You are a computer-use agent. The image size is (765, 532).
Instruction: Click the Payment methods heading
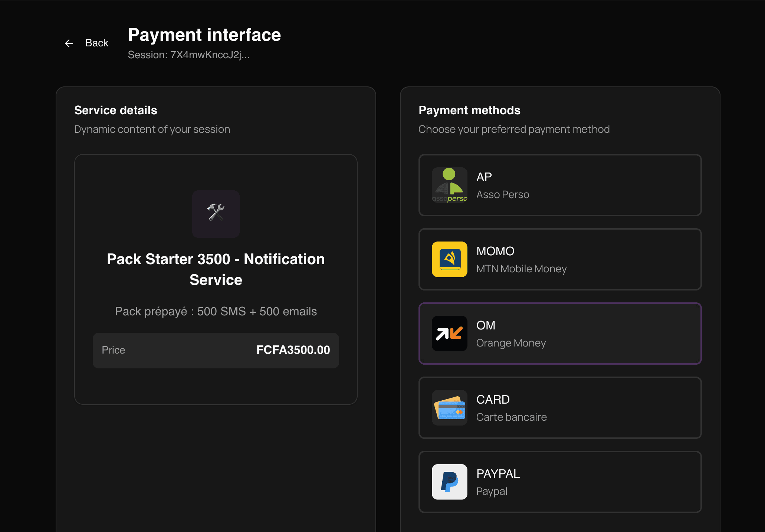click(469, 110)
